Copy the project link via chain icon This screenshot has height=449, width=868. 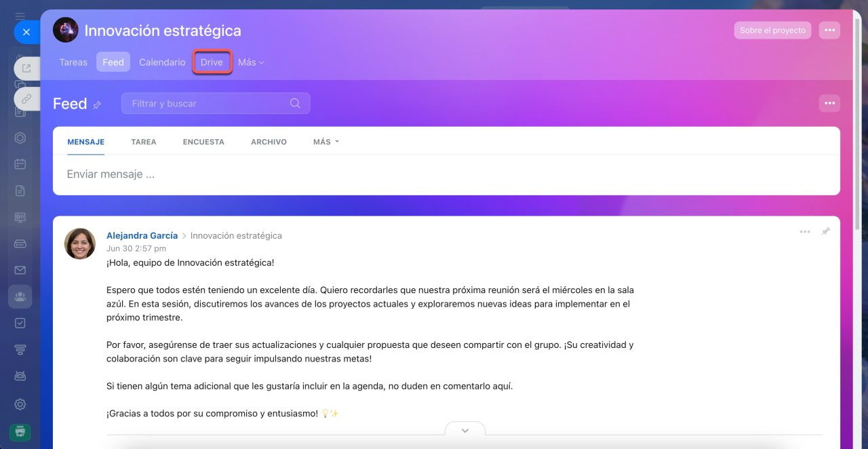(26, 98)
